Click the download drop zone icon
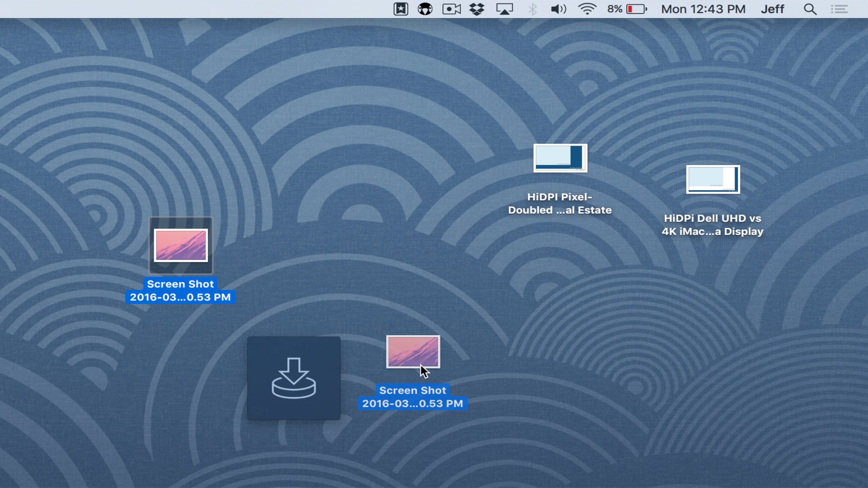The image size is (868, 488). pyautogui.click(x=294, y=378)
